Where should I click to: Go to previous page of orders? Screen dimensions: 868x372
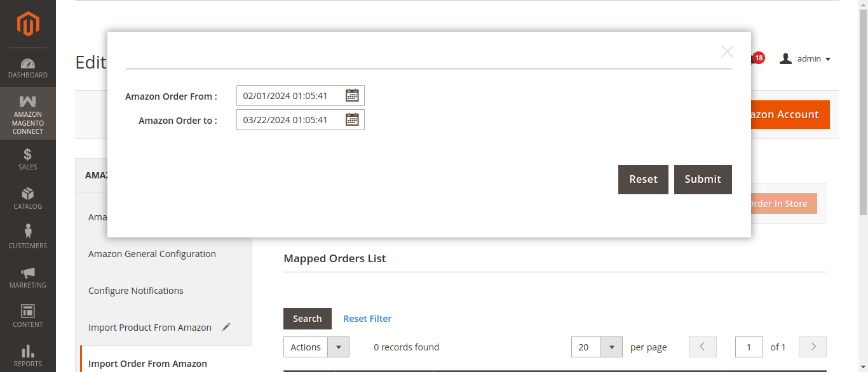tap(703, 347)
